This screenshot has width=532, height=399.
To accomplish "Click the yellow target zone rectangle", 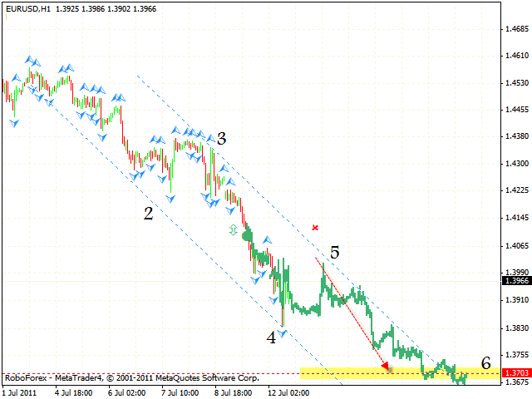I will 401,373.
